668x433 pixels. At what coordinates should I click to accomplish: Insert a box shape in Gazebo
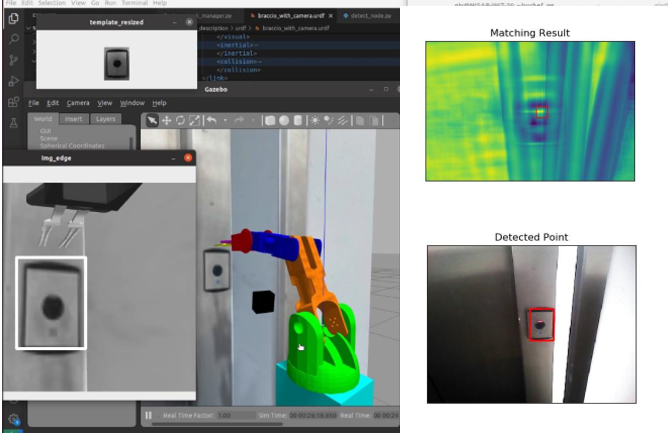tap(270, 121)
